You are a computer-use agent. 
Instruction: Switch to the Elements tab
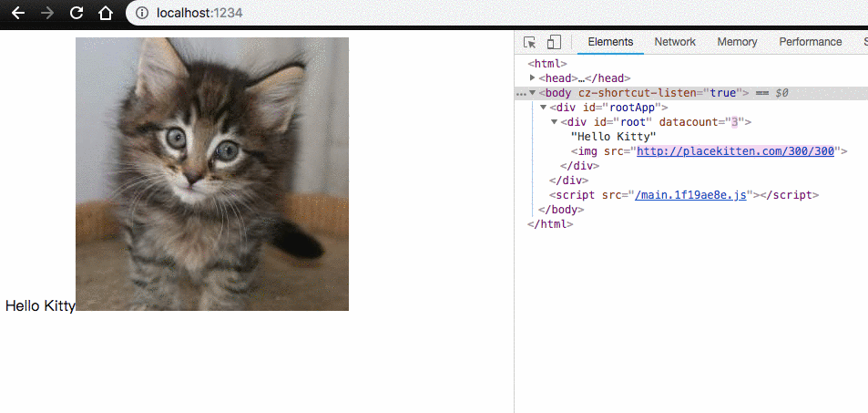[x=610, y=42]
